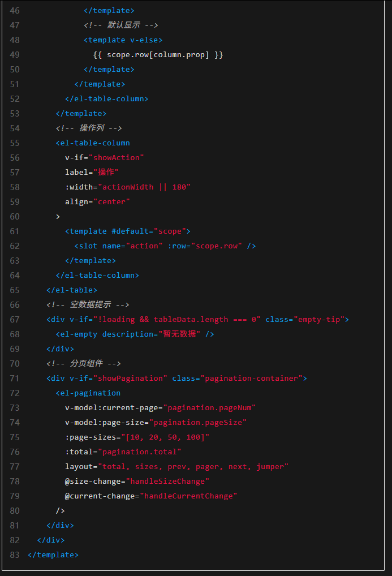The image size is (392, 576).
Task: Click the layout attribute value on line 77
Action: pos(193,467)
